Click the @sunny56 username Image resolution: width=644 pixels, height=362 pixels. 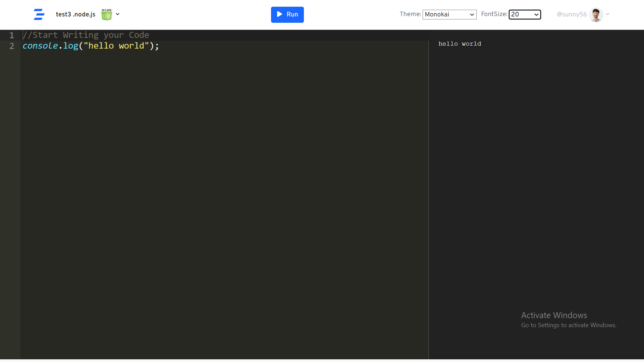point(572,14)
